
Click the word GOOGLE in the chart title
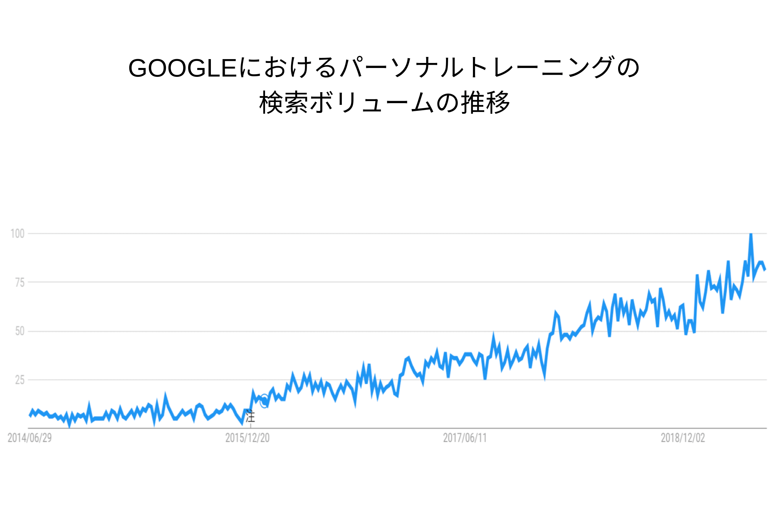coord(183,68)
